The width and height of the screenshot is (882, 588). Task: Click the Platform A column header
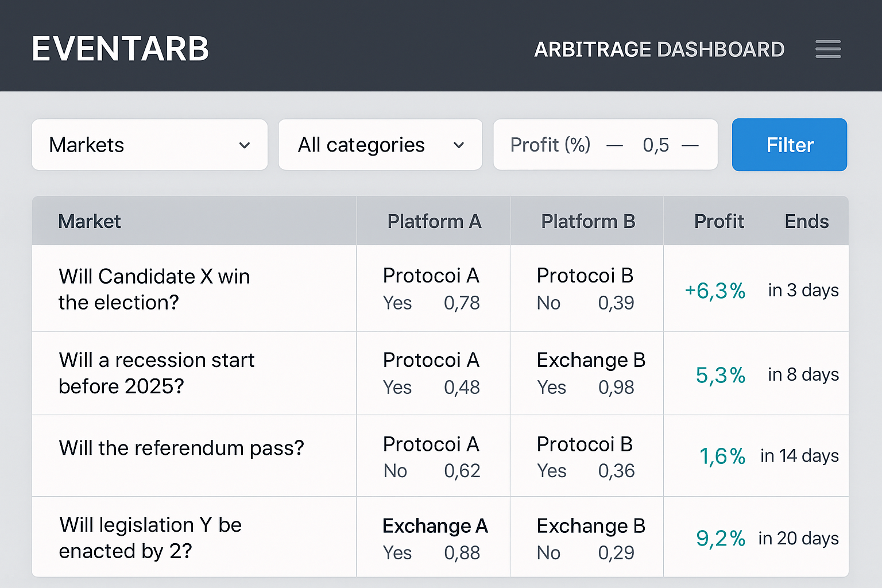click(434, 221)
